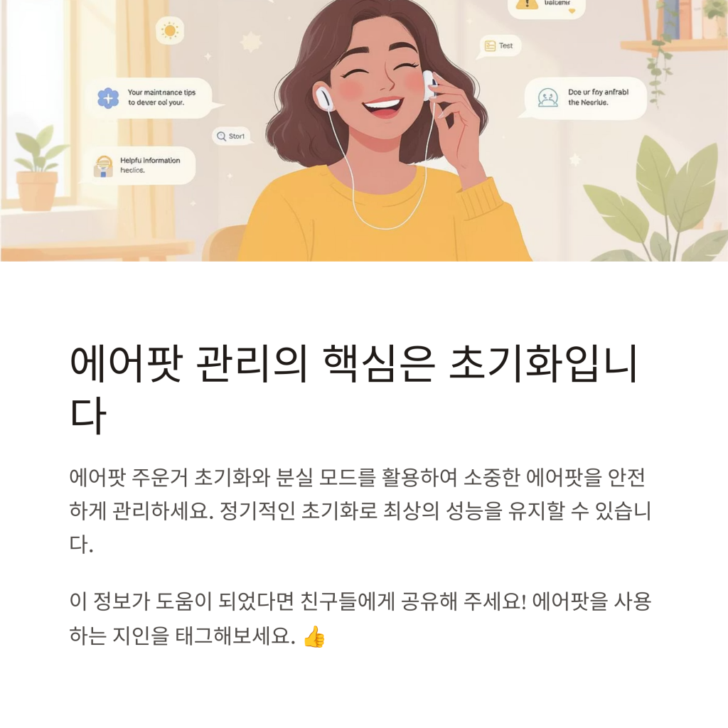
Task: Click the Test label icon
Action: (491, 45)
